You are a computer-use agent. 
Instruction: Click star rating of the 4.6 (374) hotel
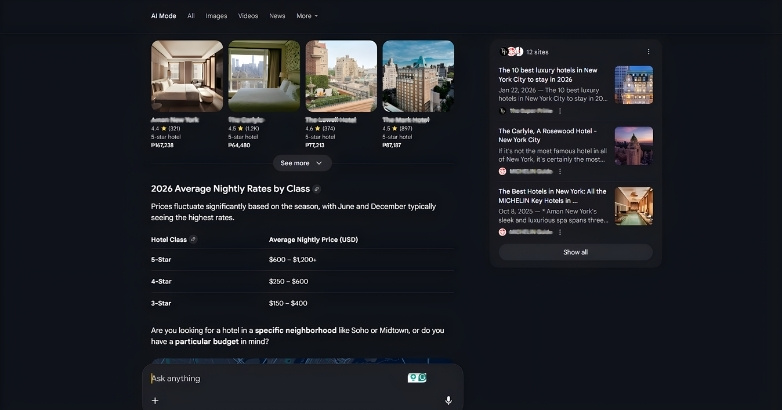click(318, 128)
